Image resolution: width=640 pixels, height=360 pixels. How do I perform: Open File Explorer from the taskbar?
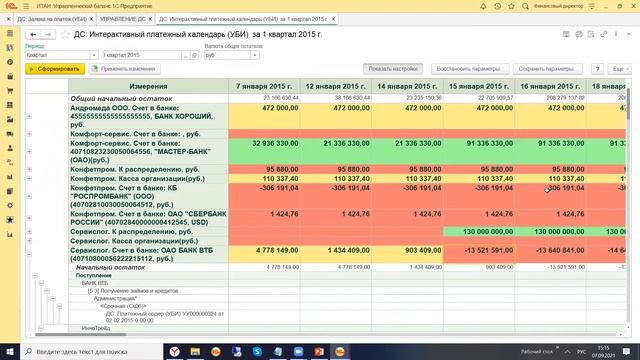tap(195, 351)
